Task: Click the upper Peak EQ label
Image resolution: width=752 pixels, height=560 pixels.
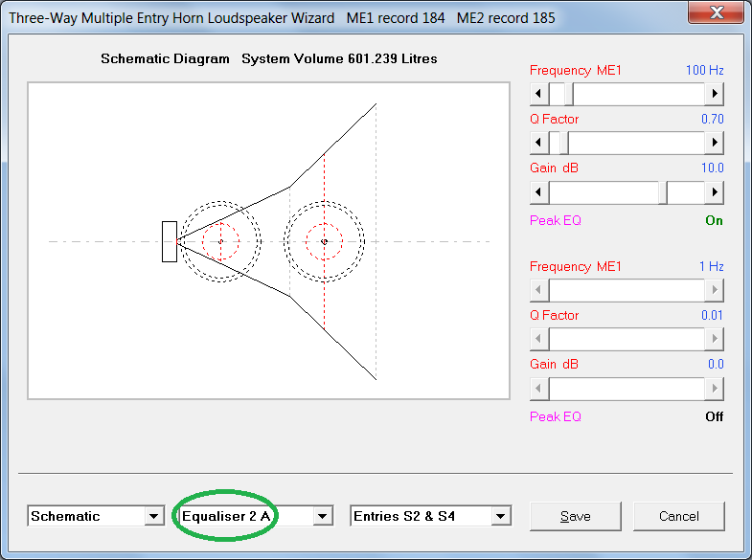Action: point(556,220)
